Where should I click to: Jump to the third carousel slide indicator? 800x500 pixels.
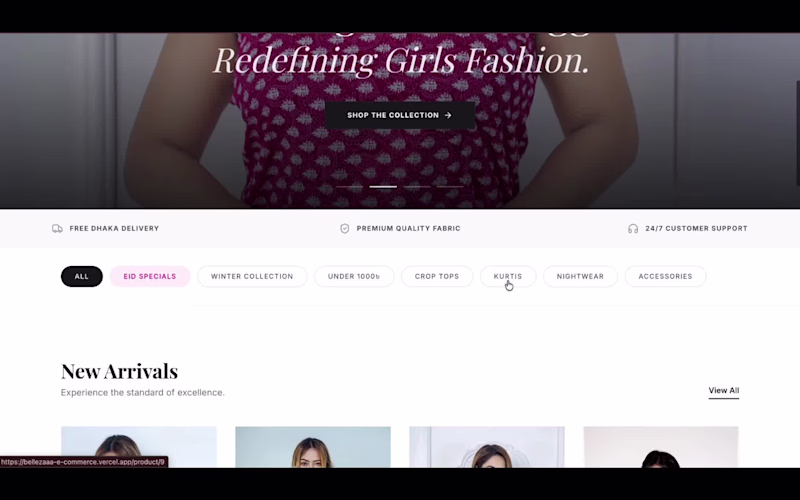pos(417,187)
